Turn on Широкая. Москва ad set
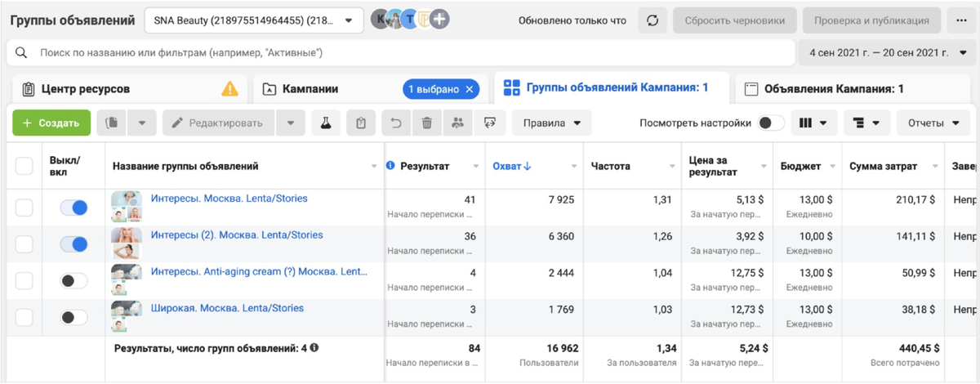Viewport: 980px width, 384px height. pyautogui.click(x=73, y=317)
